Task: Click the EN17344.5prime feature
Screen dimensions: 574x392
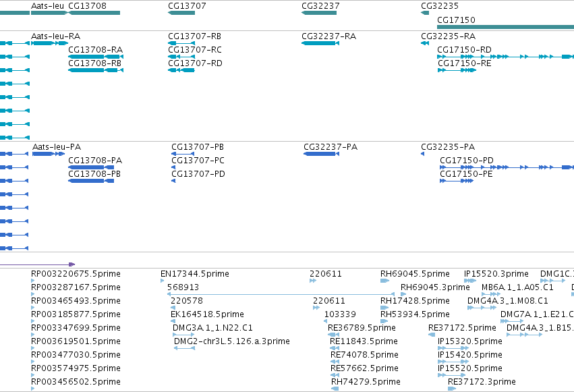Action: pyautogui.click(x=162, y=281)
